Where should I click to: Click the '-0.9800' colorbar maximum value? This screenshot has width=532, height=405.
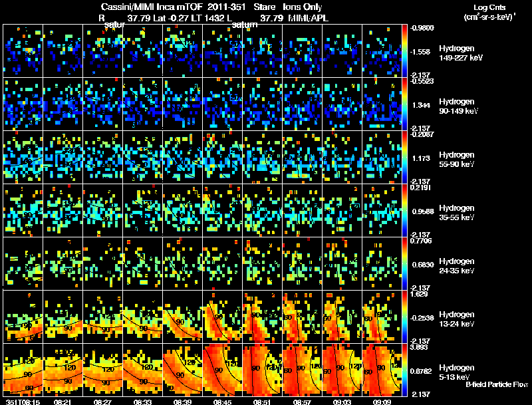(x=422, y=28)
